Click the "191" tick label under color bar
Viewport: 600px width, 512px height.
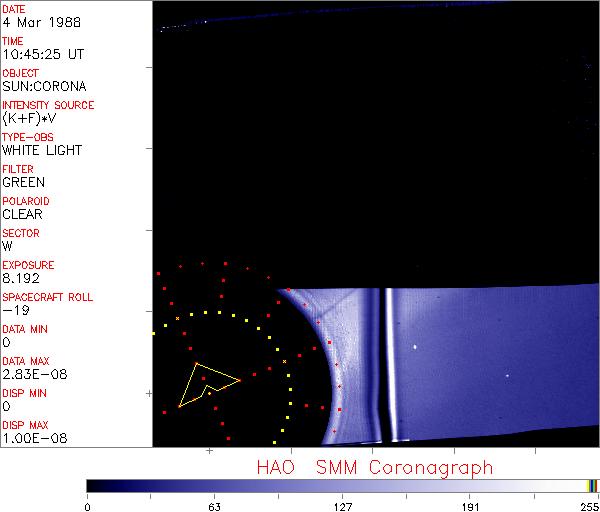(470, 505)
